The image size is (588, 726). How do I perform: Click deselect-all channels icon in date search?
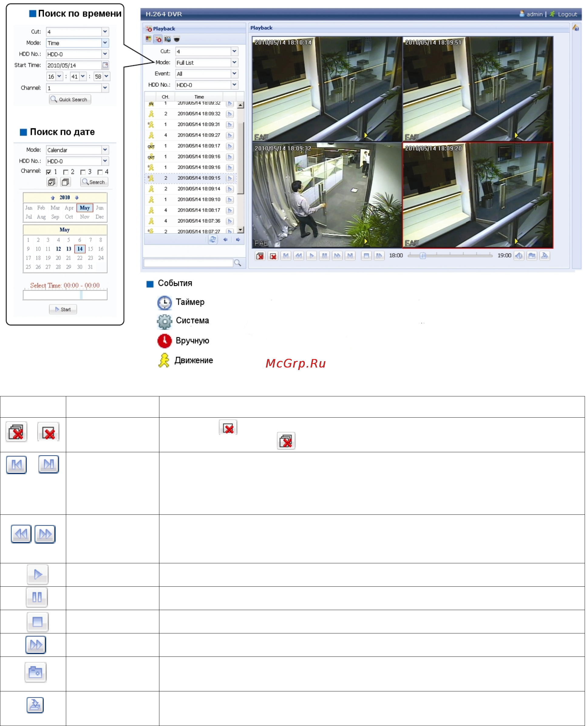tap(66, 182)
